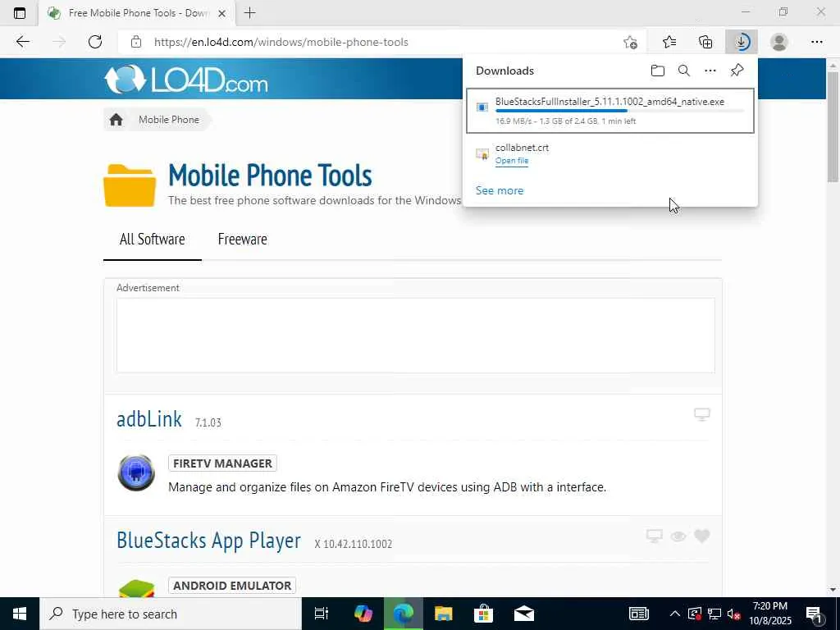Click the heart icon on BlueStacks row
This screenshot has width=840, height=630.
[x=702, y=536]
